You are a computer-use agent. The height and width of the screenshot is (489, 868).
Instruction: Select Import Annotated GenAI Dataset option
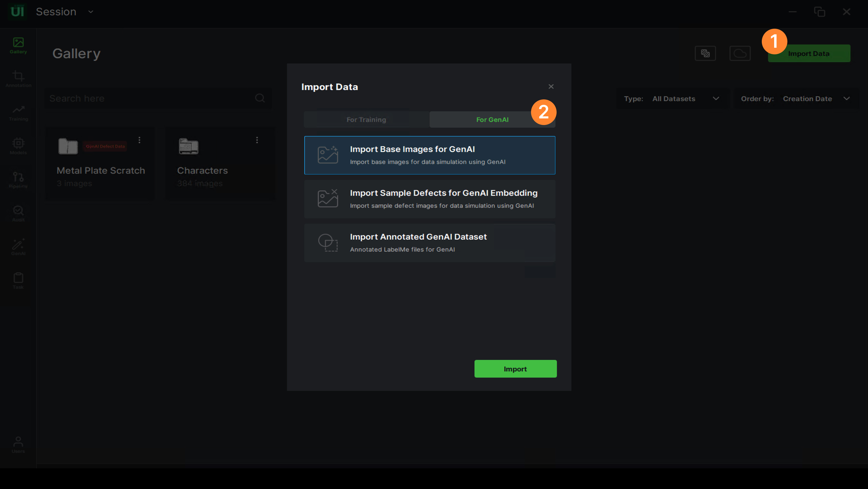coord(430,243)
